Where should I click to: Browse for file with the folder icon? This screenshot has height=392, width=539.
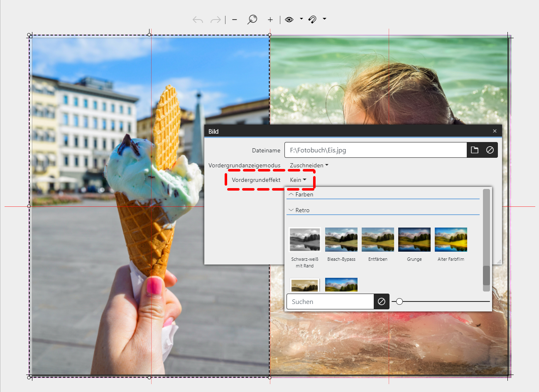[x=475, y=150]
